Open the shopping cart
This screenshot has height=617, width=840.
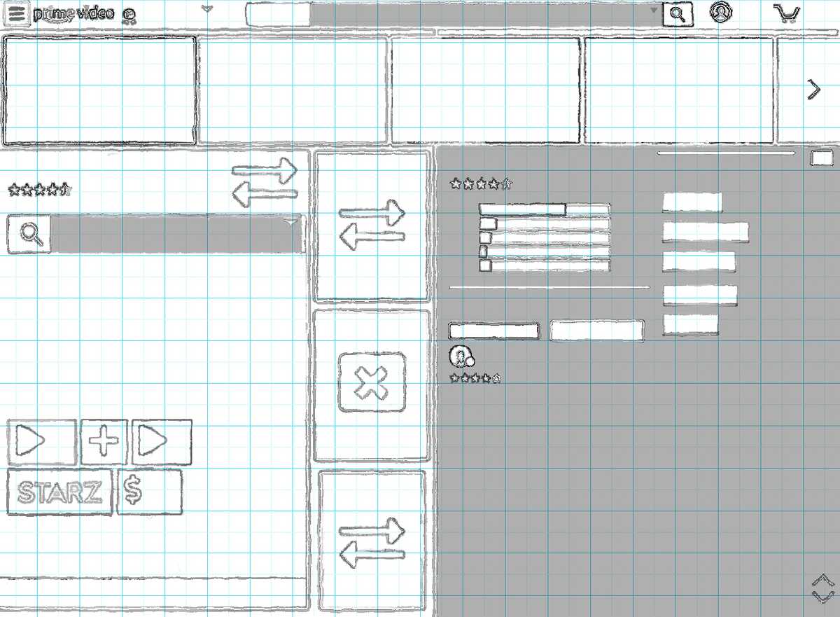(785, 13)
